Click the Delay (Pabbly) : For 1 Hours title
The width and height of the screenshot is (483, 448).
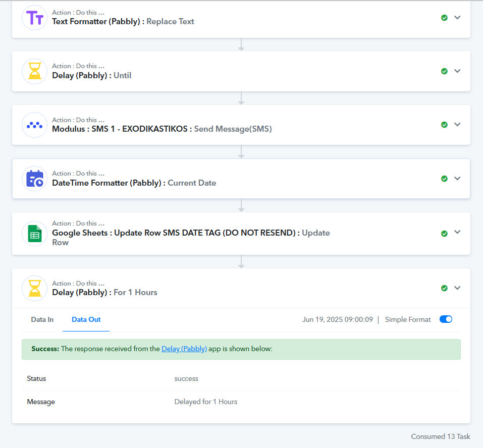click(104, 293)
